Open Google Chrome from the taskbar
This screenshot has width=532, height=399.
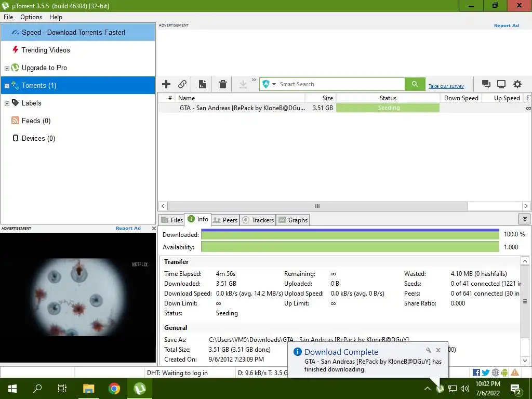(114, 389)
